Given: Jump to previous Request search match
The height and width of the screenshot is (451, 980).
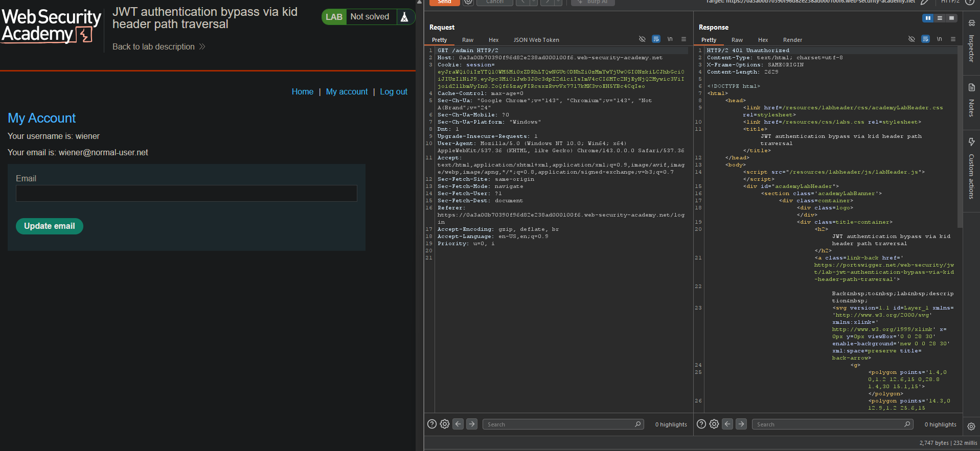Looking at the screenshot, I should (x=459, y=424).
